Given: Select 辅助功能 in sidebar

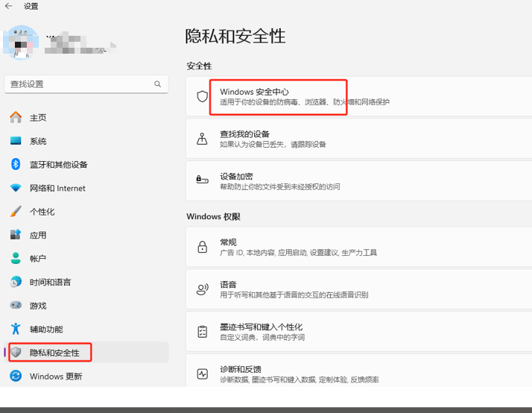Looking at the screenshot, I should pos(86,330).
